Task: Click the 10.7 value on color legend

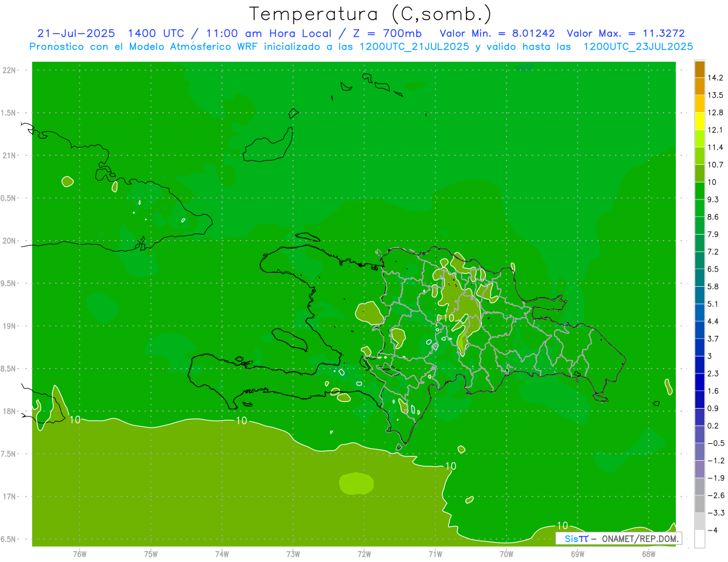Action: pyautogui.click(x=716, y=164)
